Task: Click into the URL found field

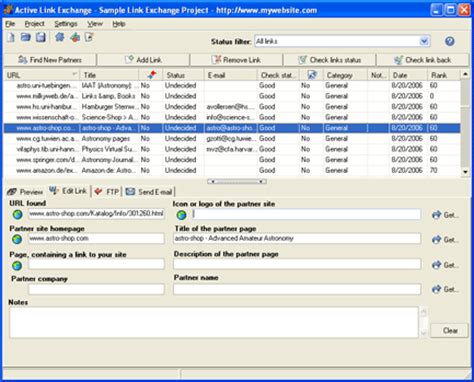Action: pos(96,214)
